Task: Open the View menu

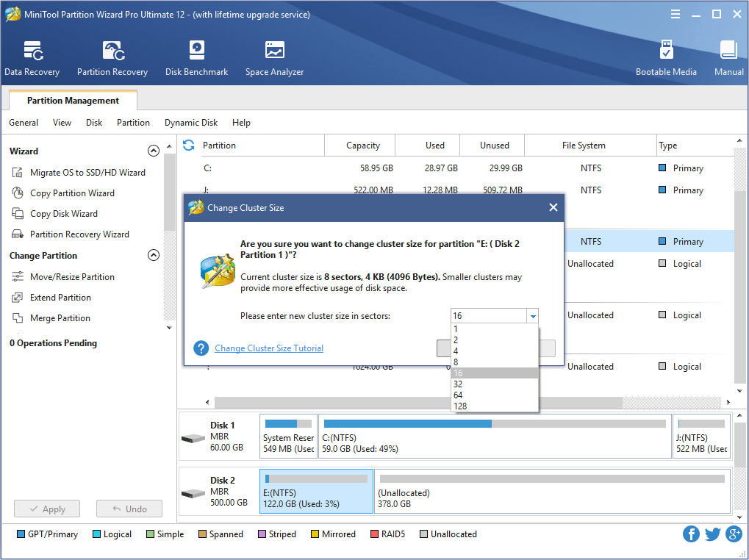Action: [62, 123]
